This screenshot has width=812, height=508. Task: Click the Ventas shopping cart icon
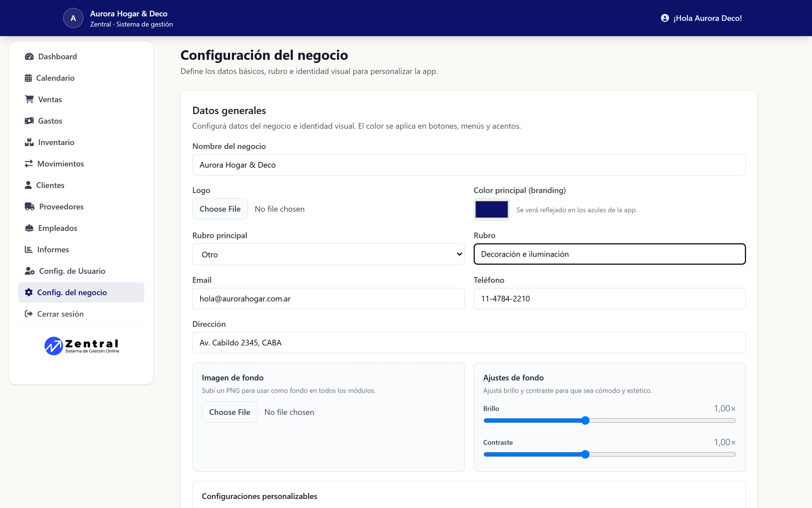(29, 99)
